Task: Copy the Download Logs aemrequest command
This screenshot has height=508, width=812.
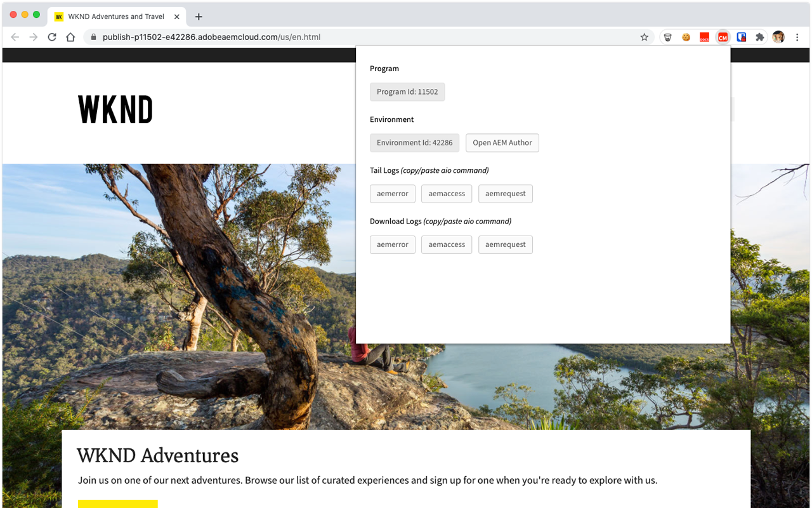Action: [x=506, y=244]
